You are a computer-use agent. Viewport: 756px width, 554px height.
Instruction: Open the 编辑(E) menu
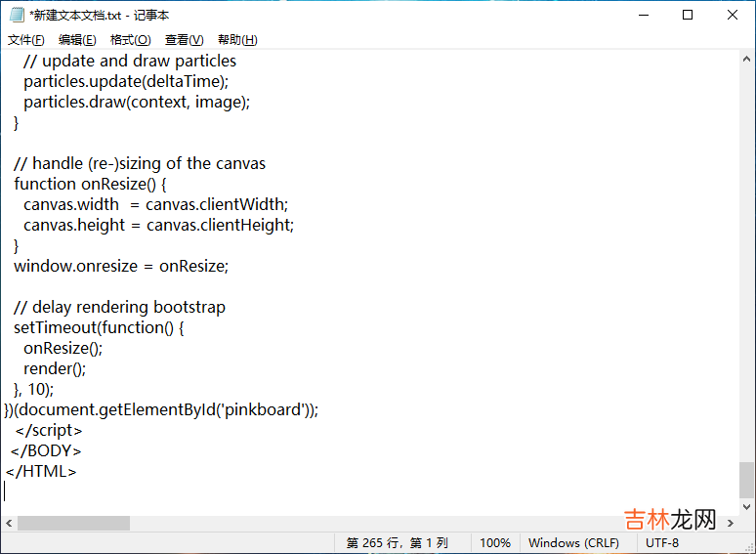click(x=77, y=40)
